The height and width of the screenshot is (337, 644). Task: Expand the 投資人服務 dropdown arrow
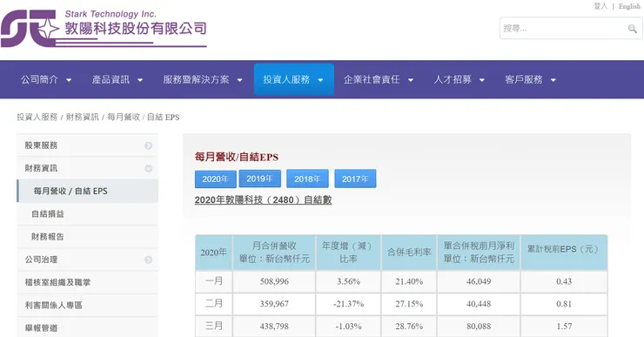(x=320, y=80)
